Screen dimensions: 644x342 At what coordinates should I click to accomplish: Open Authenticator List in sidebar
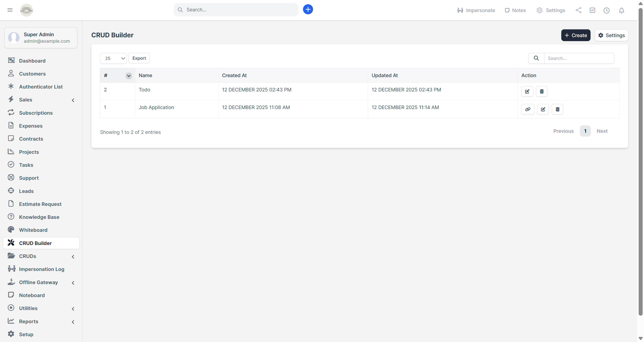click(41, 87)
